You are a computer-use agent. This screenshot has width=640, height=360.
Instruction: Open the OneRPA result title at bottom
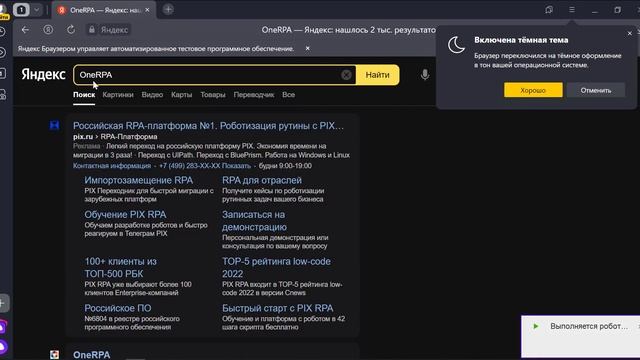coord(91,355)
